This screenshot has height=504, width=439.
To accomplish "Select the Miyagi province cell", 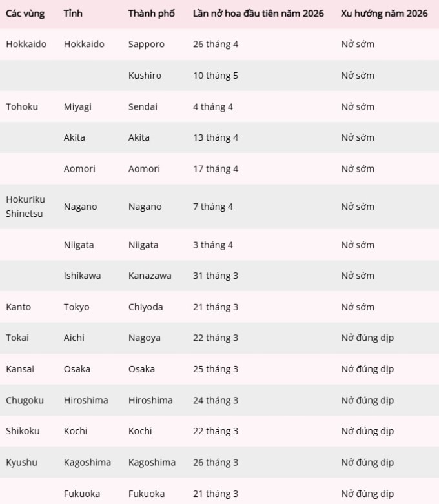I will [x=77, y=106].
